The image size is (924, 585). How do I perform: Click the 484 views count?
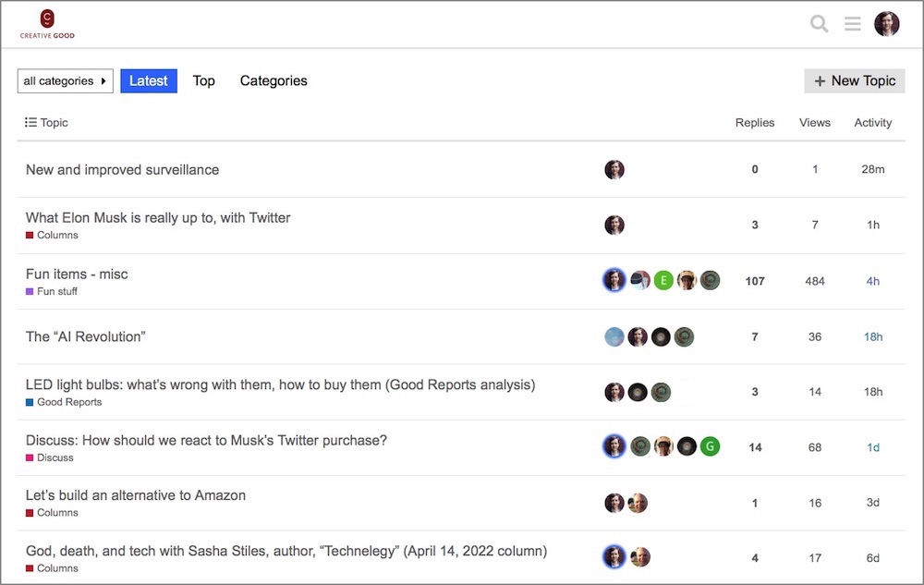[x=815, y=281]
